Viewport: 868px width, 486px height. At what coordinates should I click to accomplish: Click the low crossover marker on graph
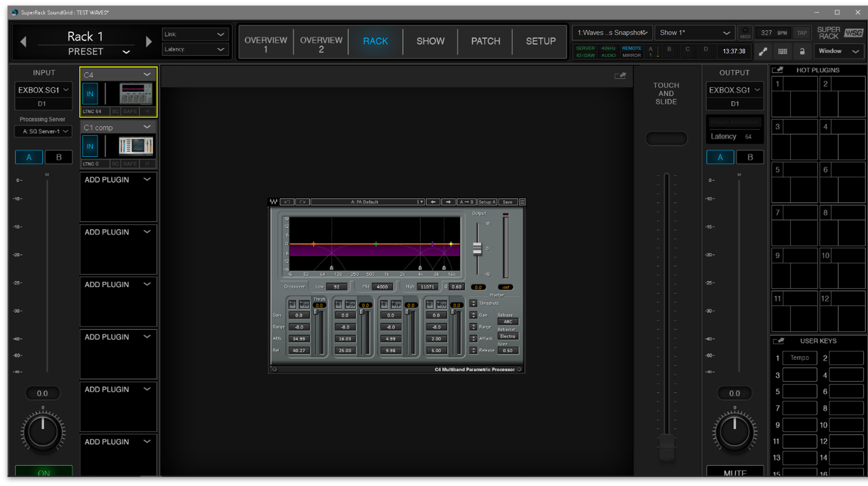coord(331,268)
